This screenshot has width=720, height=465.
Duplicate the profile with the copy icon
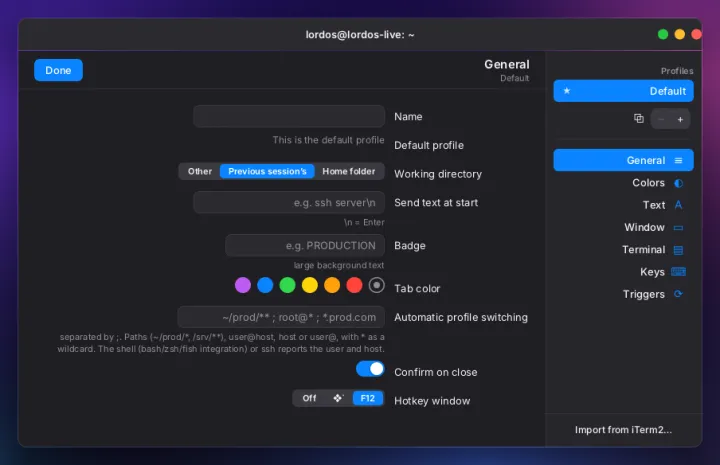638,118
